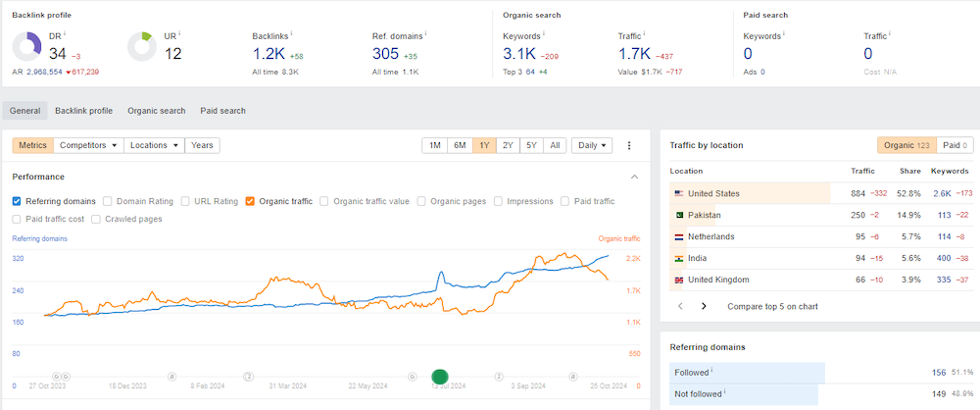Open the 149 not followed domains link

(939, 393)
